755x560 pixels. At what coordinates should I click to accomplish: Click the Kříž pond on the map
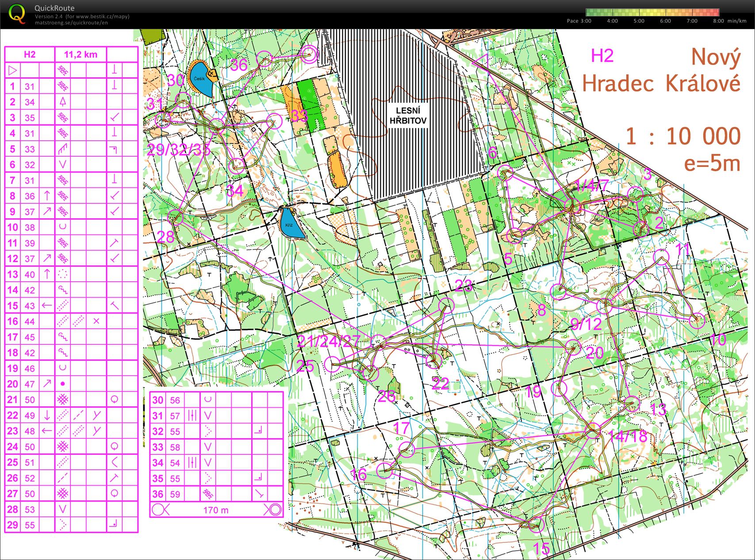[x=291, y=223]
